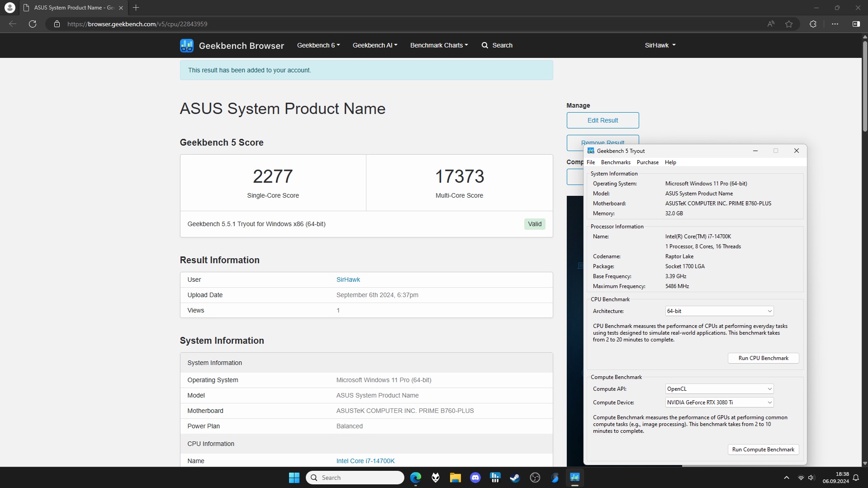Image resolution: width=868 pixels, height=488 pixels.
Task: Open the Architecture 64-bit combo box
Action: point(719,311)
